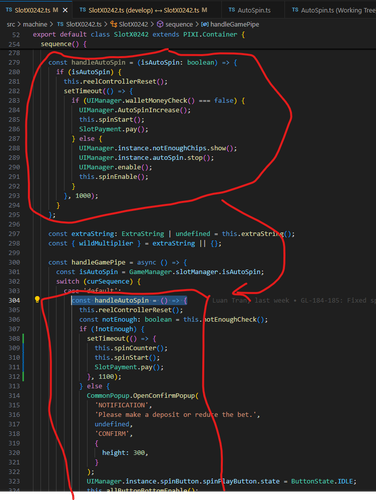Click 'notEnoughCheck()' on line 306
This screenshot has width=376, height=500.
point(234,319)
